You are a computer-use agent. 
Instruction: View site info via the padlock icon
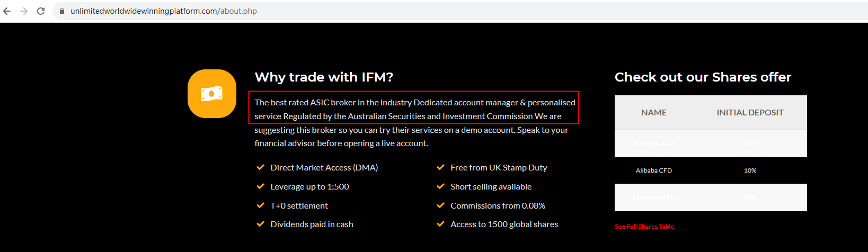[62, 11]
